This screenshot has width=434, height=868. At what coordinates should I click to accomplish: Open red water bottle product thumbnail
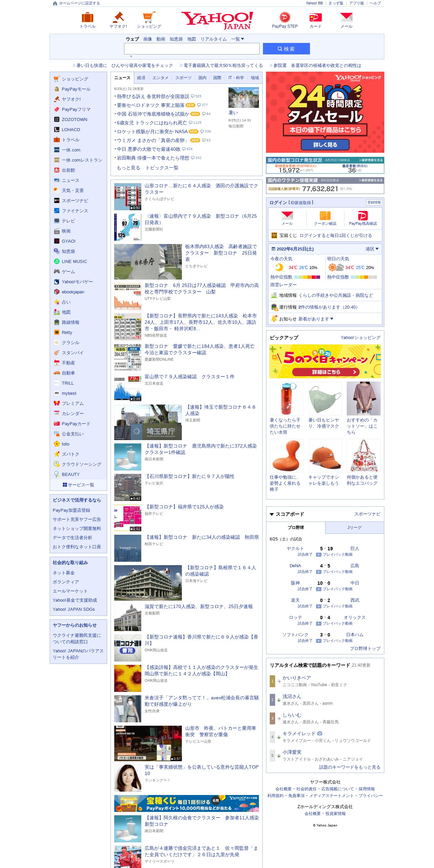[287, 399]
